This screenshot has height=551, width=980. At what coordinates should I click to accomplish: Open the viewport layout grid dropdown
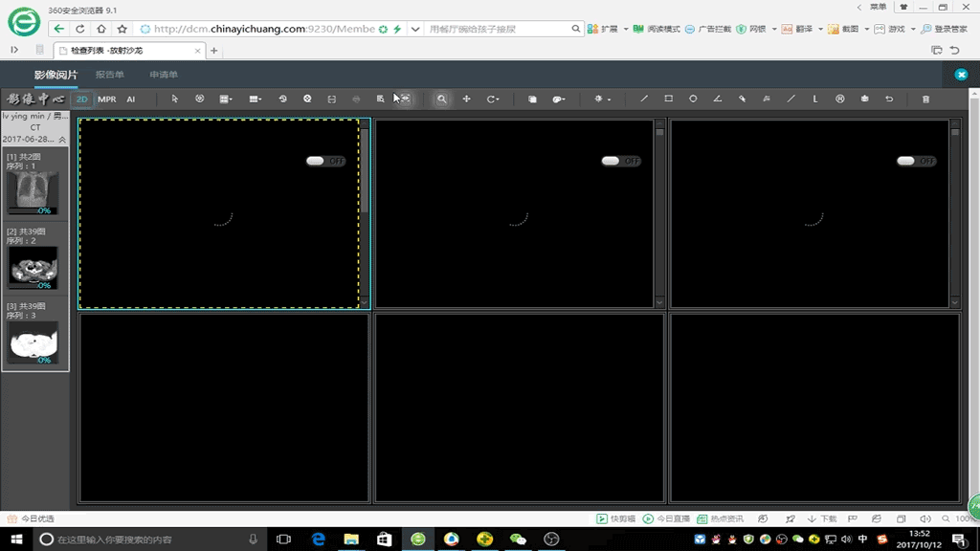tap(226, 99)
